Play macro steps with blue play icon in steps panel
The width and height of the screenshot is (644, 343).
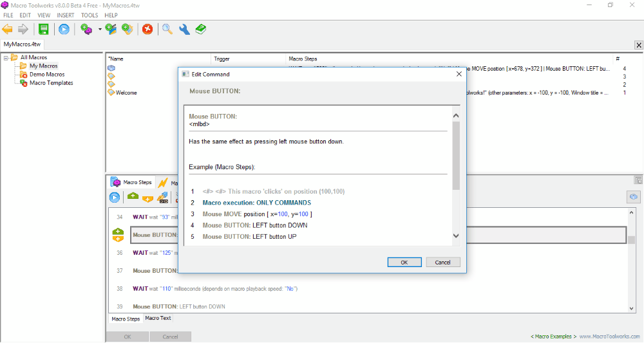[115, 198]
